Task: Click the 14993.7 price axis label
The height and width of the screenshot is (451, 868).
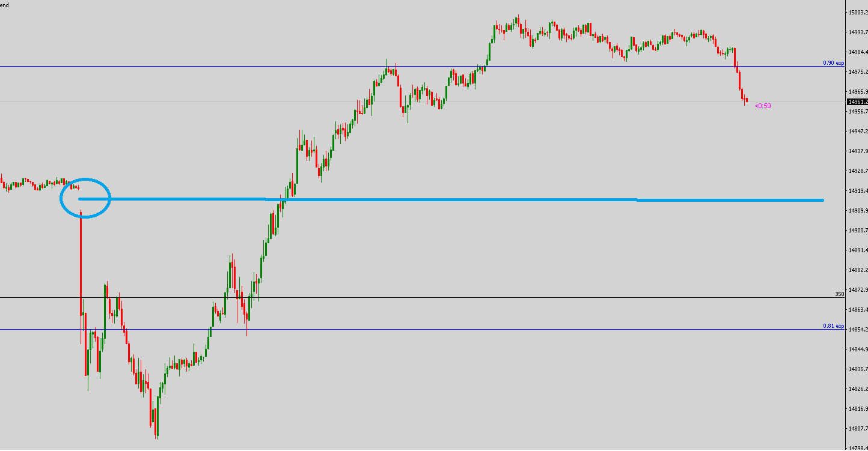Action: (x=857, y=32)
